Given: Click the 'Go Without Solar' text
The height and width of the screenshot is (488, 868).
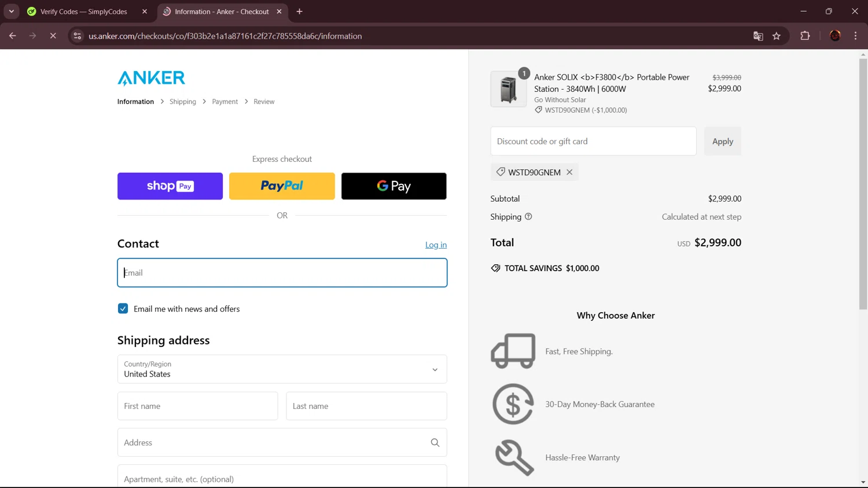Looking at the screenshot, I should (x=560, y=100).
